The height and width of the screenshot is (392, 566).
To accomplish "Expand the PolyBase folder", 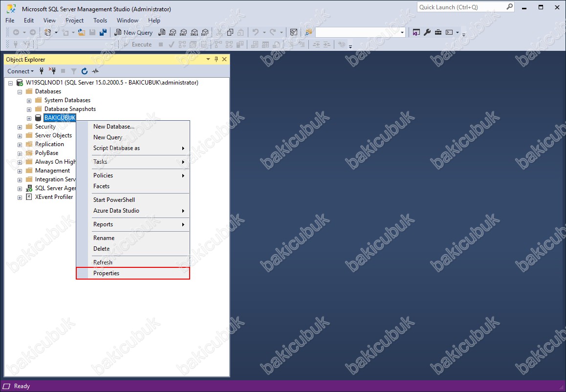I will click(x=20, y=153).
